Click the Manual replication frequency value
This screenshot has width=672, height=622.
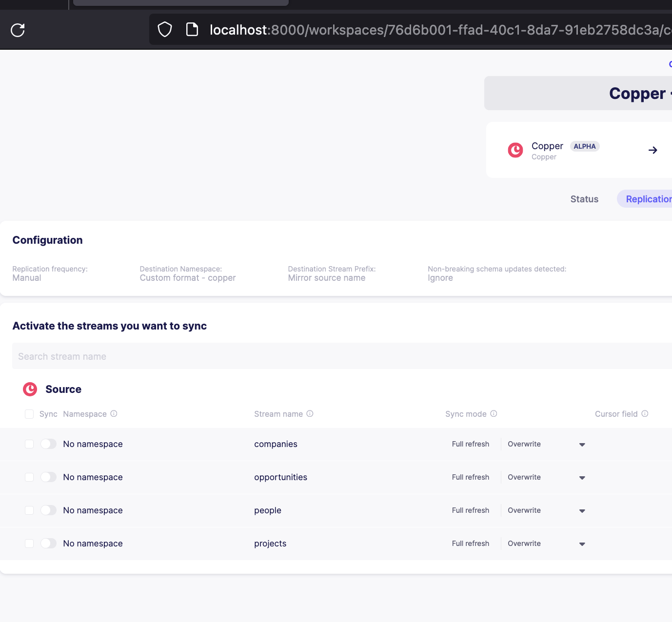point(27,278)
